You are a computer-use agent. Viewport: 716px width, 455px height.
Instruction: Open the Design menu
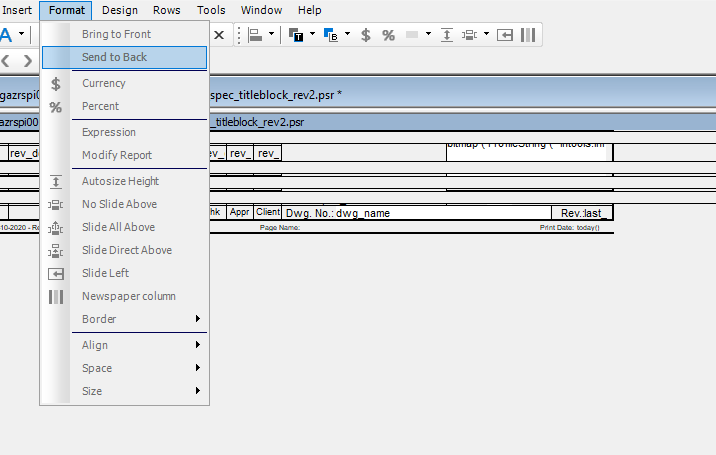[x=120, y=10]
